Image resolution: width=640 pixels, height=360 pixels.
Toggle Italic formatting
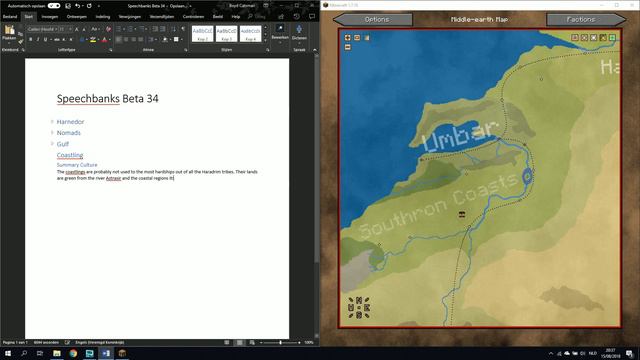[x=38, y=40]
